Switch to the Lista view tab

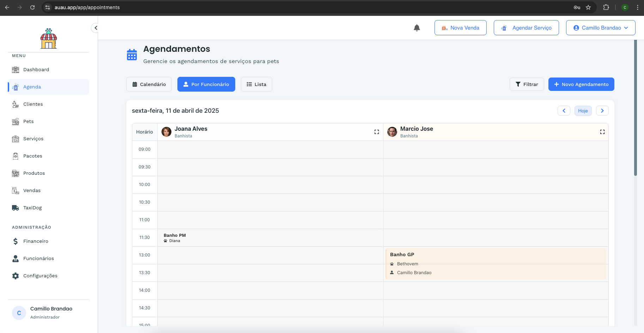(256, 84)
